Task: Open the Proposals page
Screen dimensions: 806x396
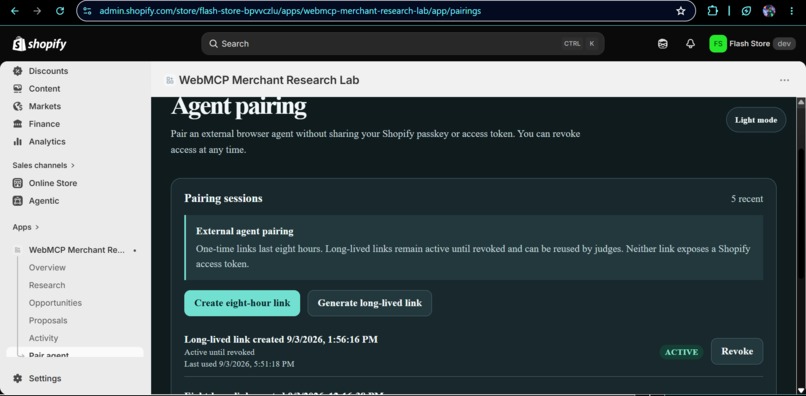Action: [48, 320]
